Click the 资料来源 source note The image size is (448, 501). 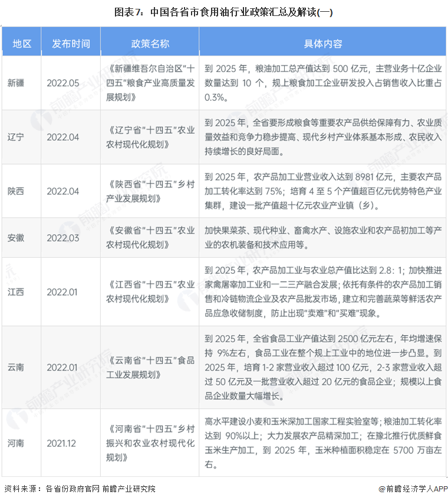80,489
